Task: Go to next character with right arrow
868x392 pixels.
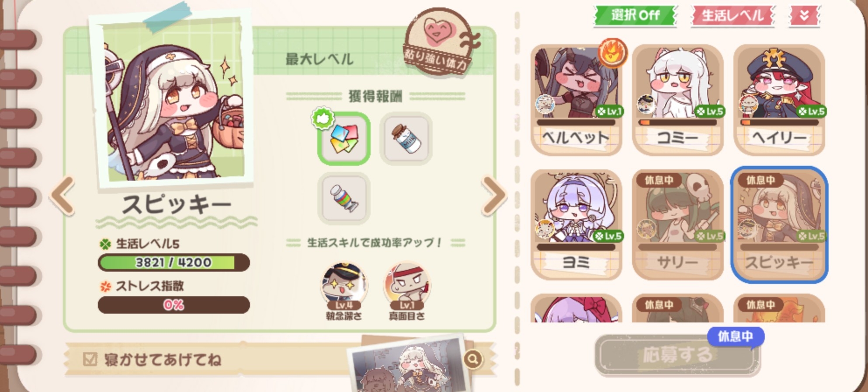Action: [x=494, y=196]
